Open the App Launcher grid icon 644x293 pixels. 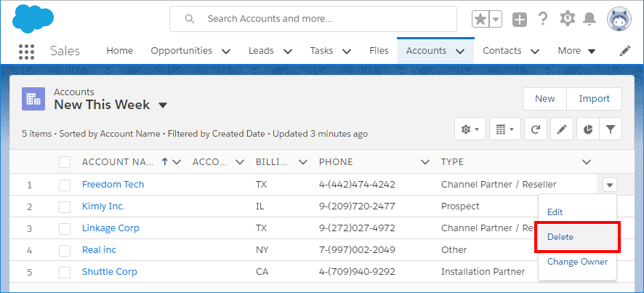(26, 51)
